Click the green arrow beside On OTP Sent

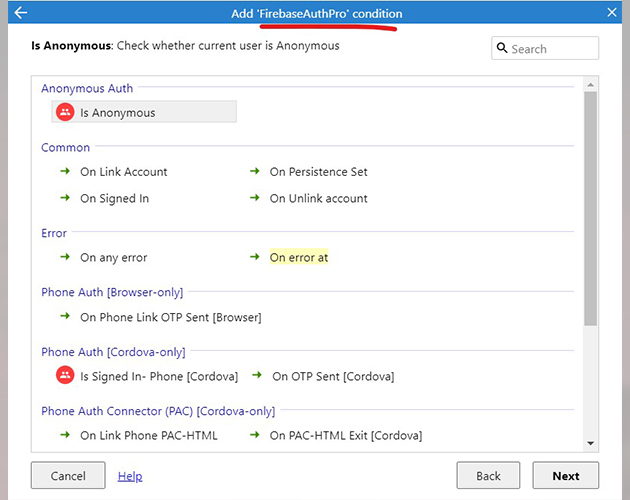click(257, 376)
